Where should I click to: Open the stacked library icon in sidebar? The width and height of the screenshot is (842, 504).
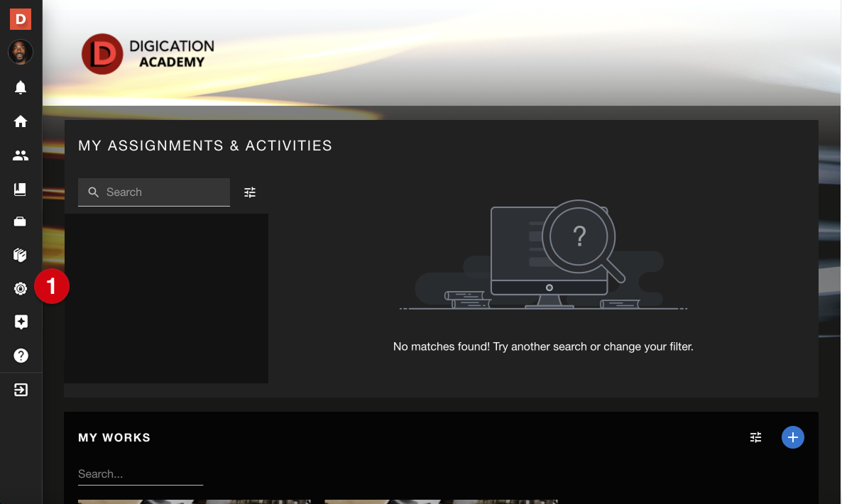tap(21, 255)
